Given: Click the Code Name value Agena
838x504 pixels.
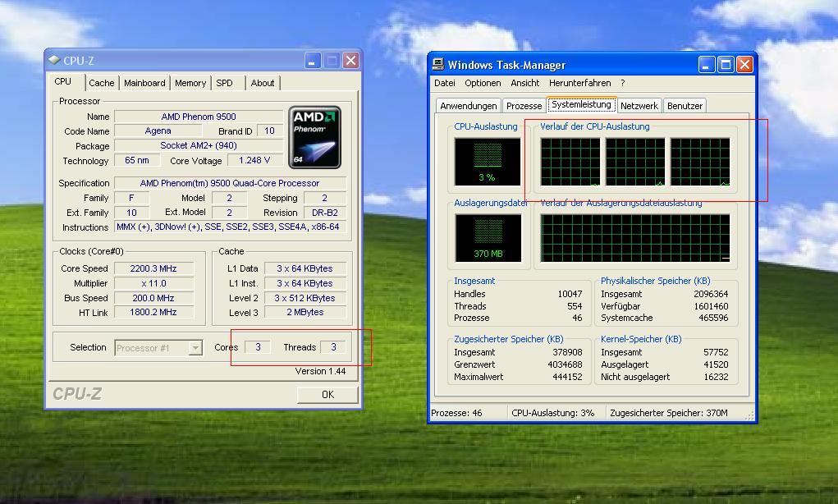Looking at the screenshot, I should click(158, 131).
